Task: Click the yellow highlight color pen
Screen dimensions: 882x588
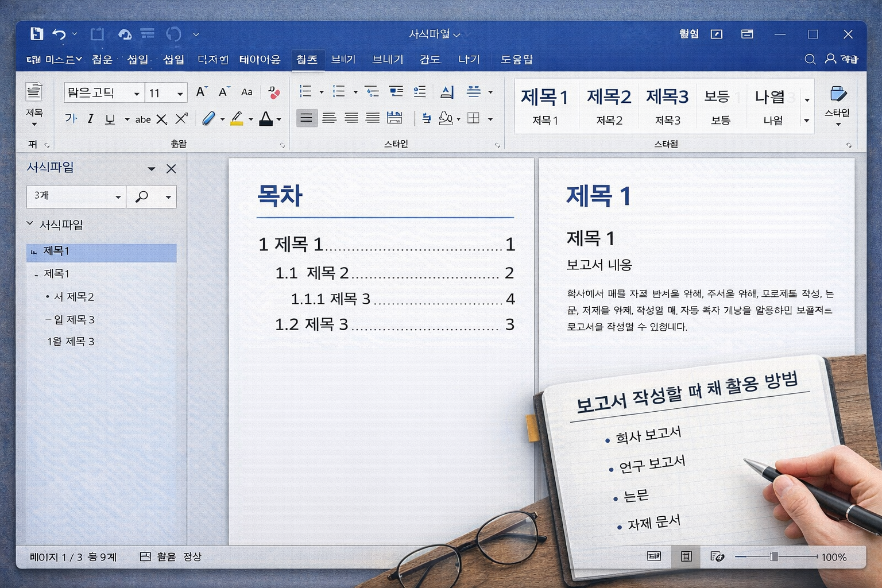Action: (x=237, y=119)
